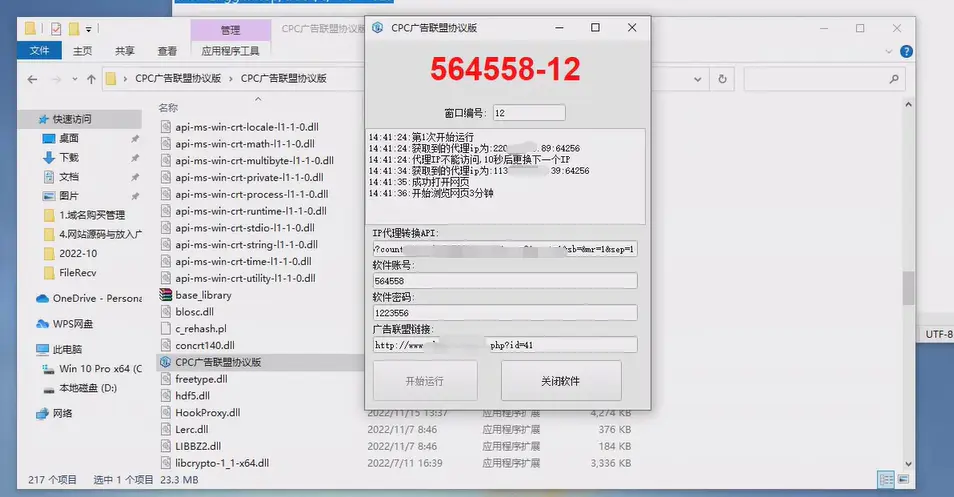
Task: Open OneDrive in the navigation pane
Action: click(x=96, y=298)
